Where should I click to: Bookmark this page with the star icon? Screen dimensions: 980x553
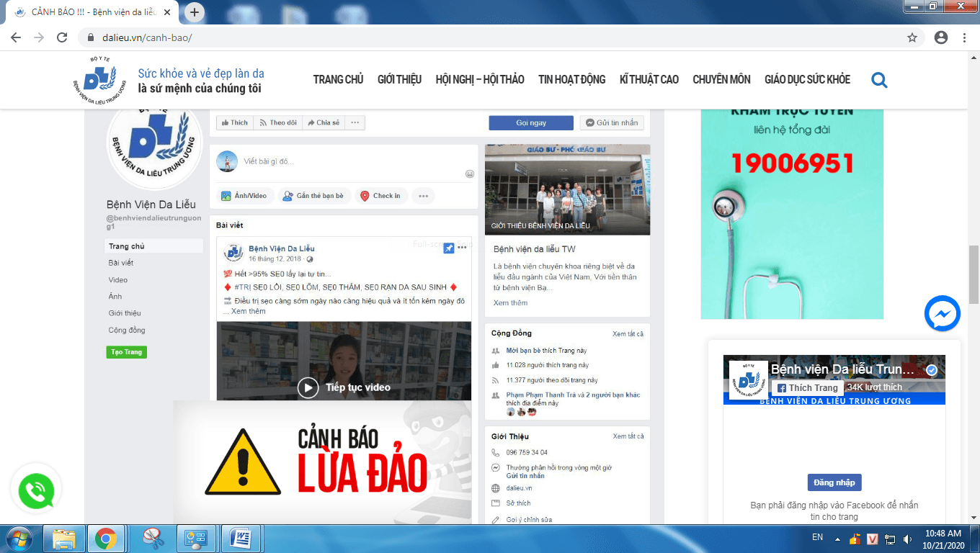pos(912,37)
